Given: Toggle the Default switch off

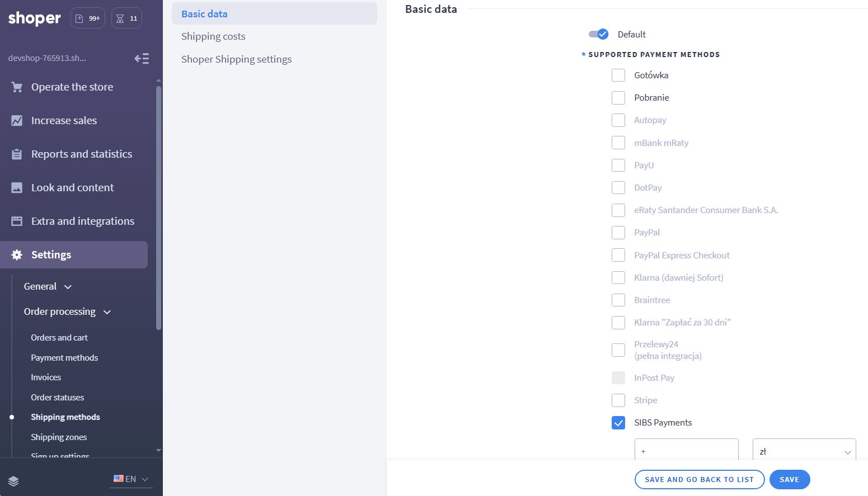Looking at the screenshot, I should tap(598, 34).
